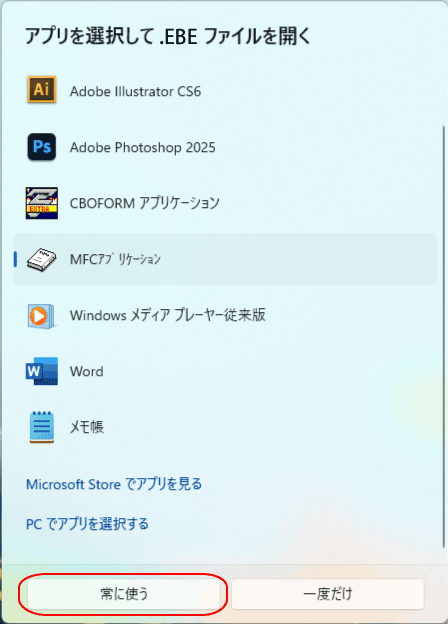The width and height of the screenshot is (448, 624).
Task: Click the 常に使う button
Action: [x=124, y=594]
